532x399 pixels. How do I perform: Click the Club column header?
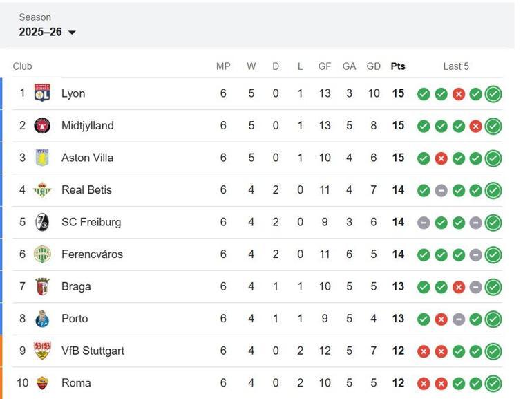pos(23,66)
